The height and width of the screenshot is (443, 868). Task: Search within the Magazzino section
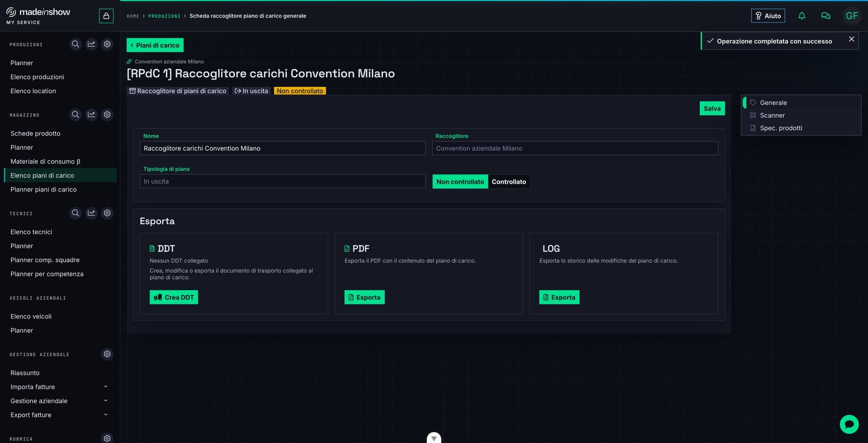[x=75, y=115]
